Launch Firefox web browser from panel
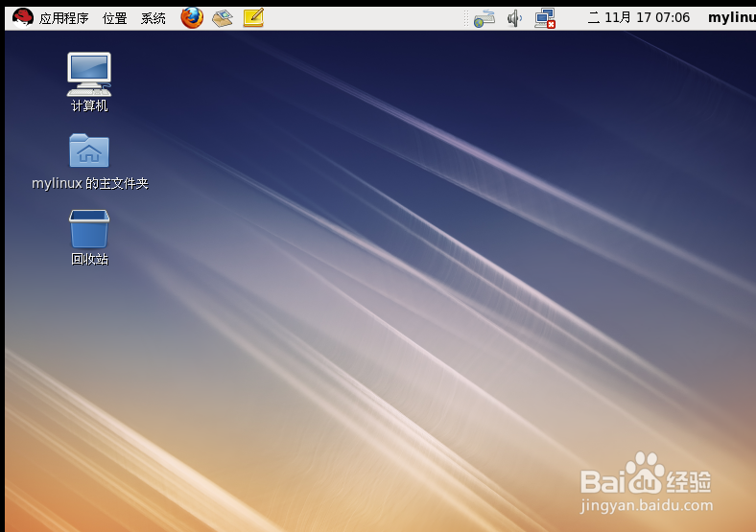The image size is (756, 532). (192, 18)
